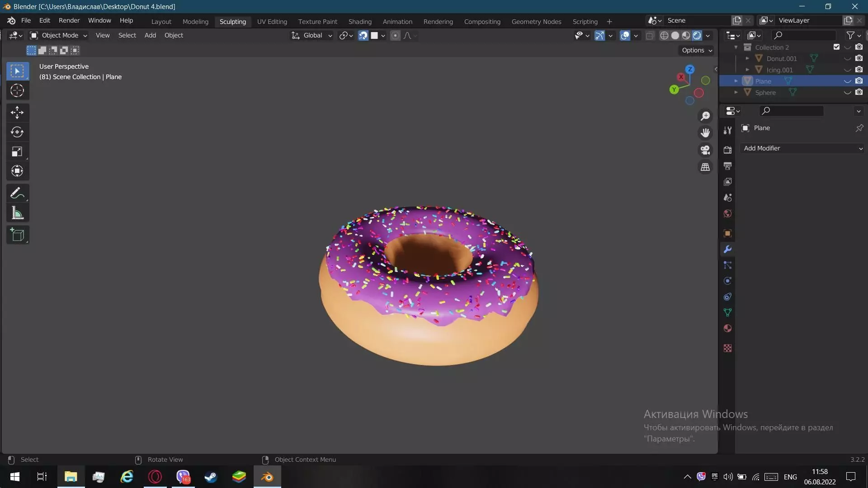Viewport: 868px width, 488px height.
Task: Switch to the Geometry Nodes workspace
Action: coord(536,21)
